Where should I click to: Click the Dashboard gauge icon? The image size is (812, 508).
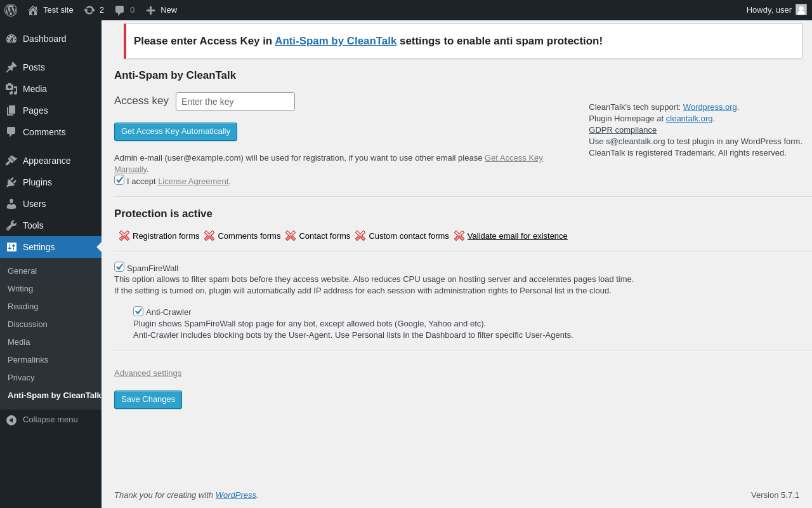coord(11,39)
